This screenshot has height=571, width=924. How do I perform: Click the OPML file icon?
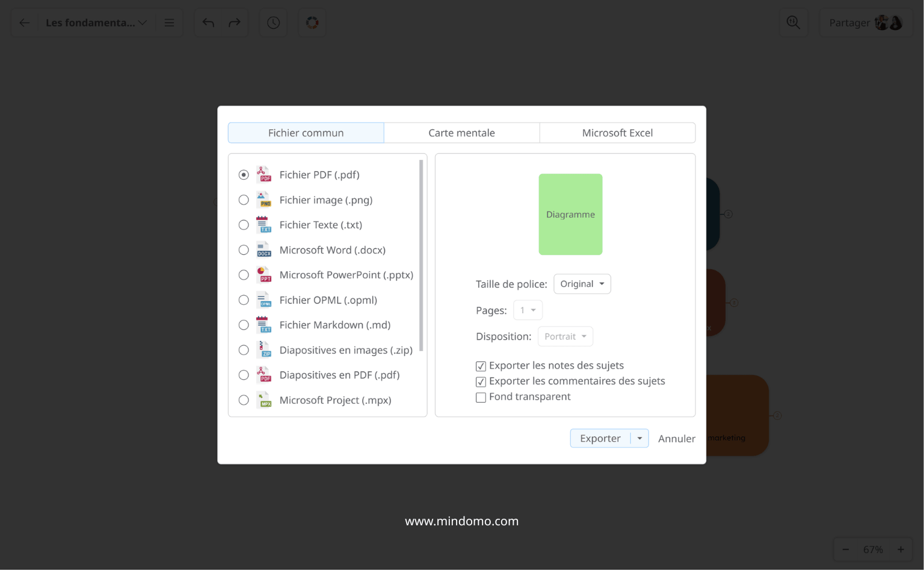pos(263,300)
